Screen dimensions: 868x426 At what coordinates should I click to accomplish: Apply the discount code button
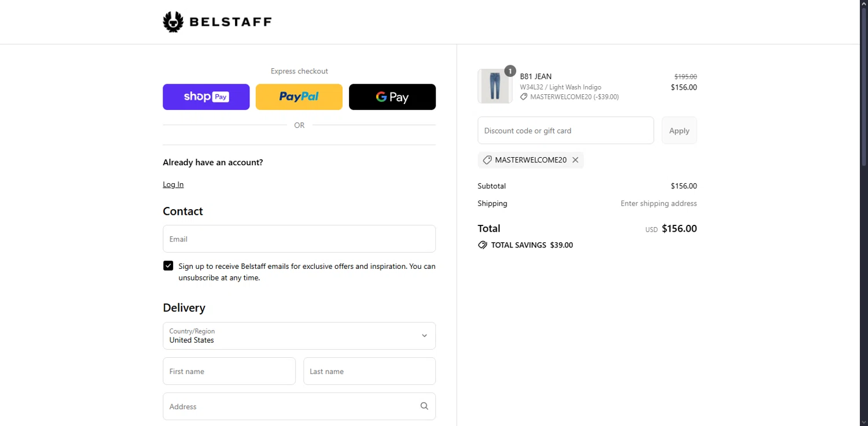(679, 131)
